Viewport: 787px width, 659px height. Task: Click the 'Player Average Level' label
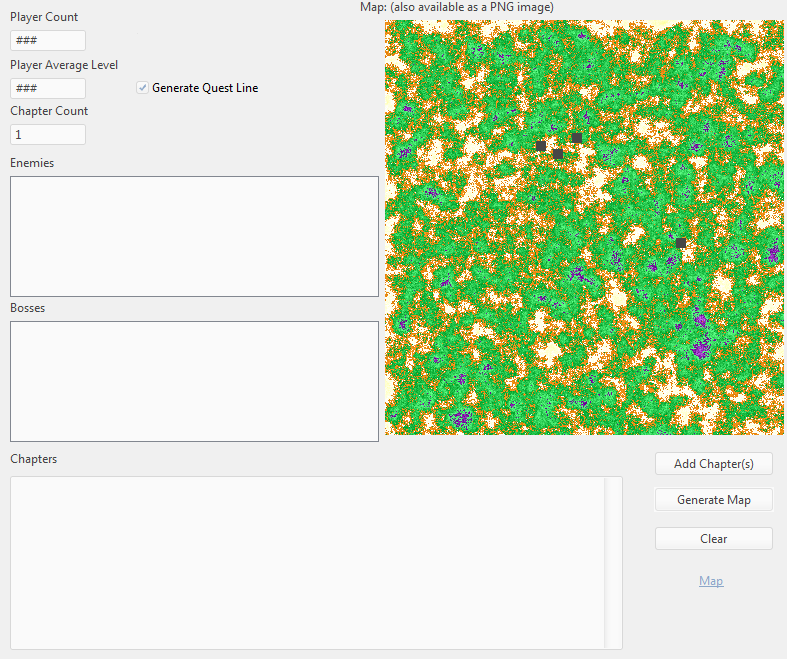(x=64, y=65)
